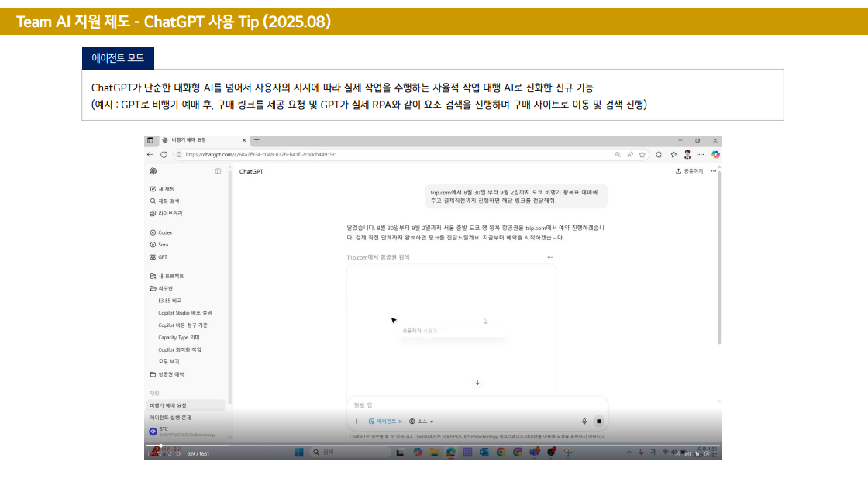Open chat search (채팅 검색)

[164, 201]
